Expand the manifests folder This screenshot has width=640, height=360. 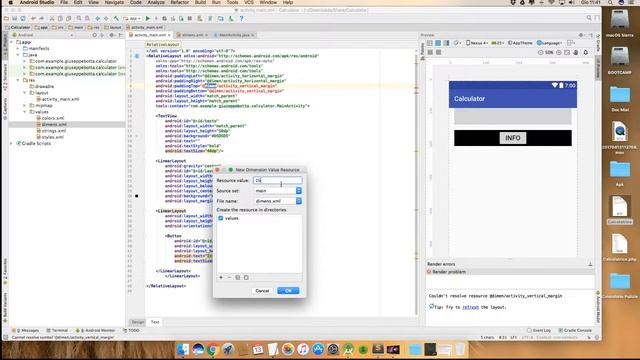18,49
